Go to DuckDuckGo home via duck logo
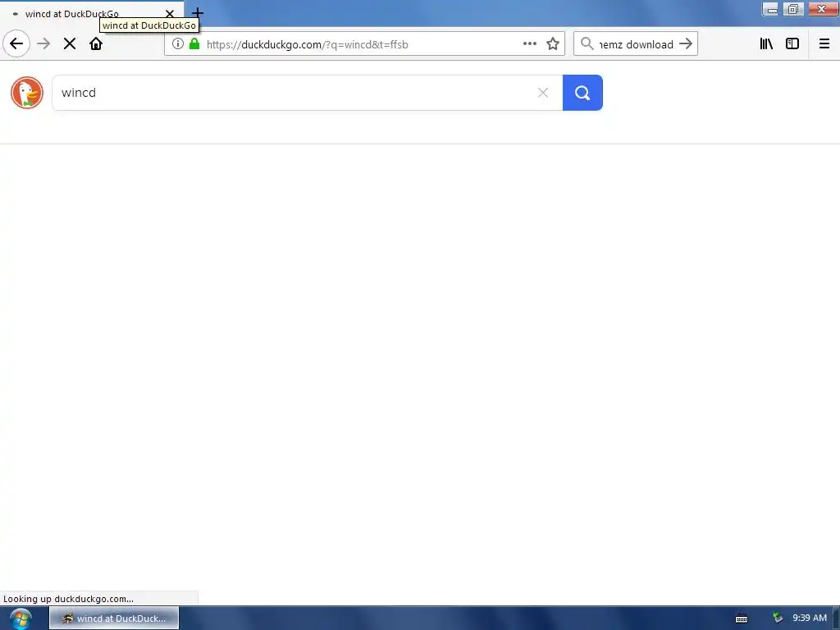Viewport: 840px width, 630px height. coord(27,93)
